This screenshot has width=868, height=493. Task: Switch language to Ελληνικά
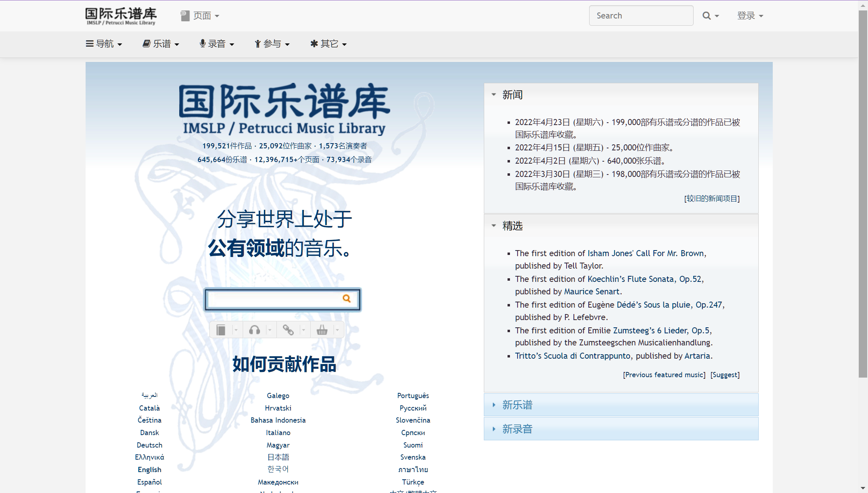click(x=149, y=457)
